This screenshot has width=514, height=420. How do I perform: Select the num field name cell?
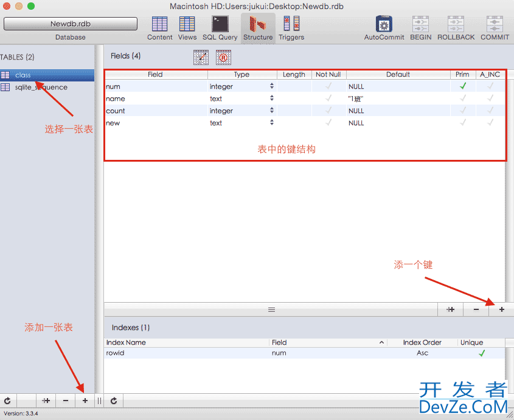pos(156,86)
